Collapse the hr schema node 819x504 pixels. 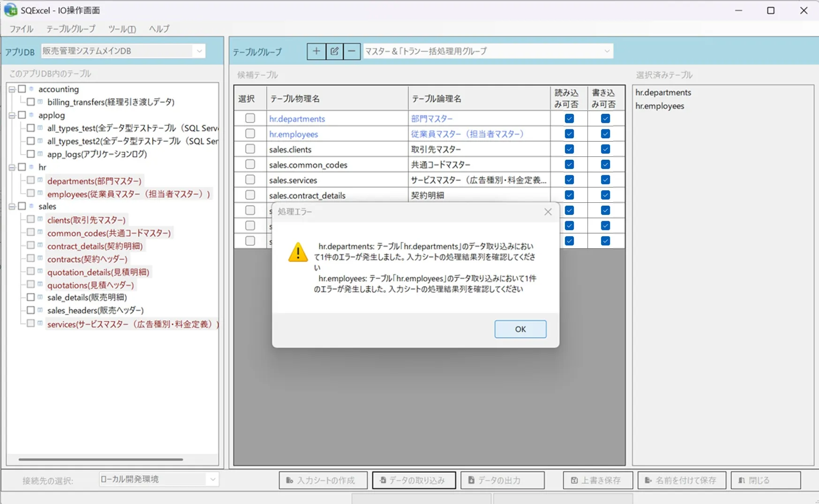tap(12, 167)
